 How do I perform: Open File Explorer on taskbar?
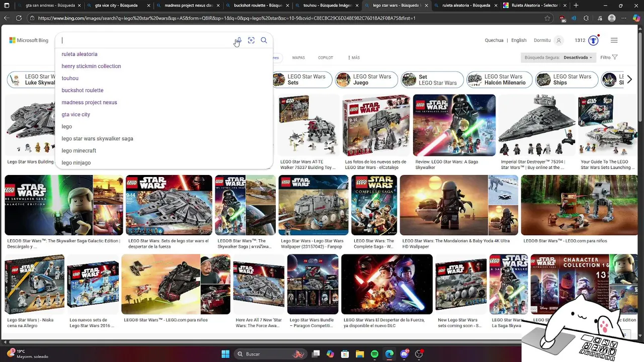[360, 354]
